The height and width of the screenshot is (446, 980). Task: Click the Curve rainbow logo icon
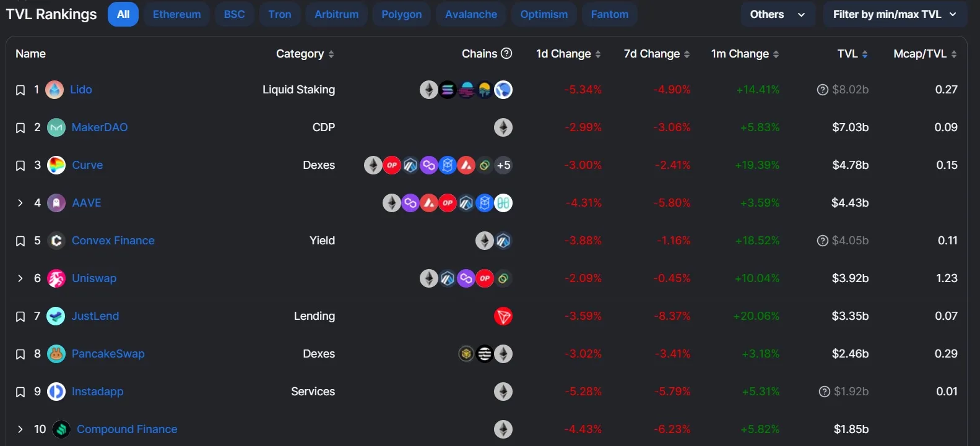(56, 166)
